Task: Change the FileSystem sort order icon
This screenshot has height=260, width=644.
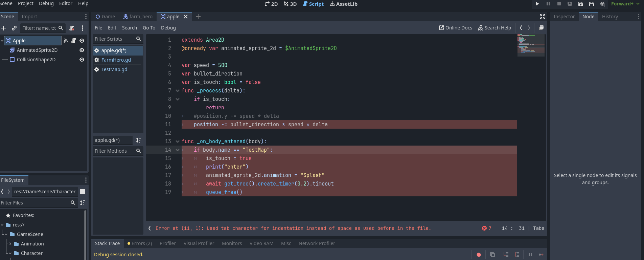Action: (82, 203)
